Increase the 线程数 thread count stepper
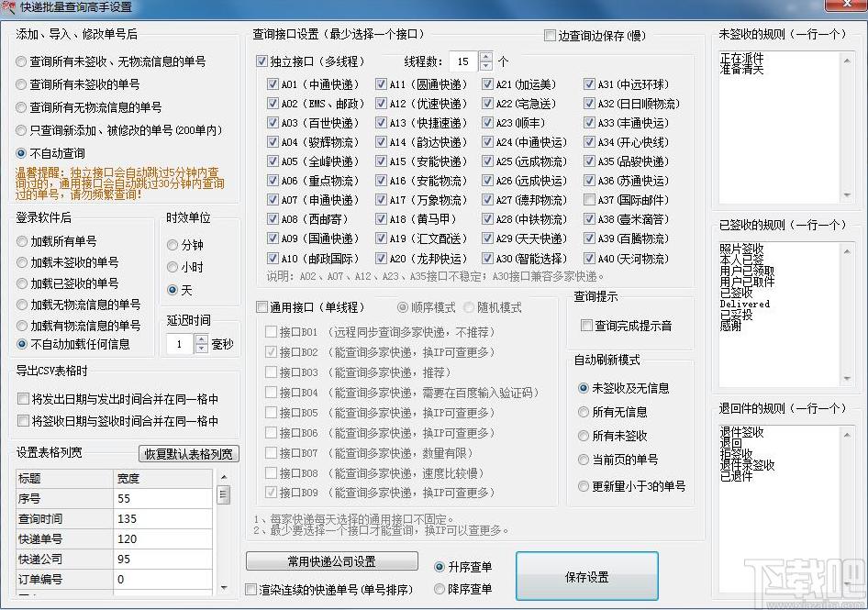The height and width of the screenshot is (610, 868). pos(485,57)
